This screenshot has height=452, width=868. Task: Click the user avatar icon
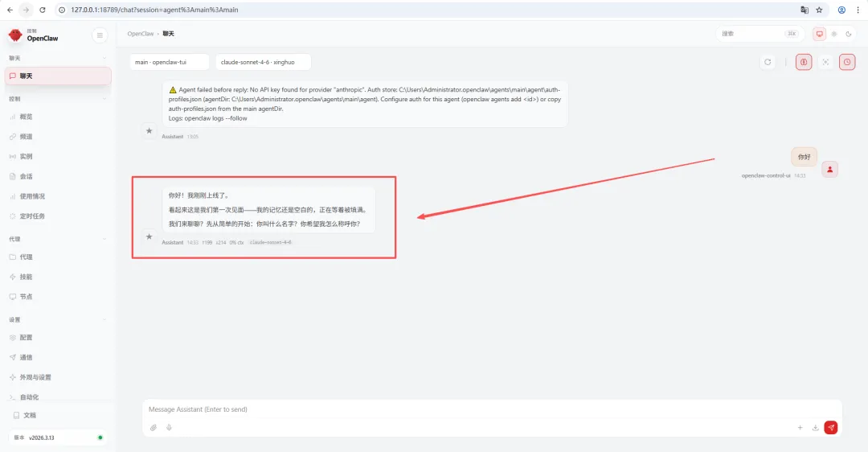(829, 170)
